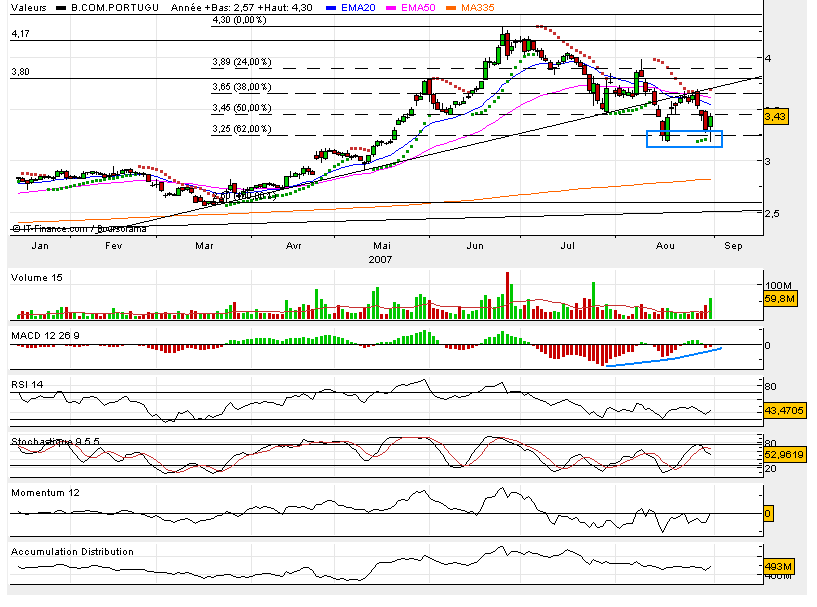Click the 'EMA20' legend label
817x607 pixels.
358,7
